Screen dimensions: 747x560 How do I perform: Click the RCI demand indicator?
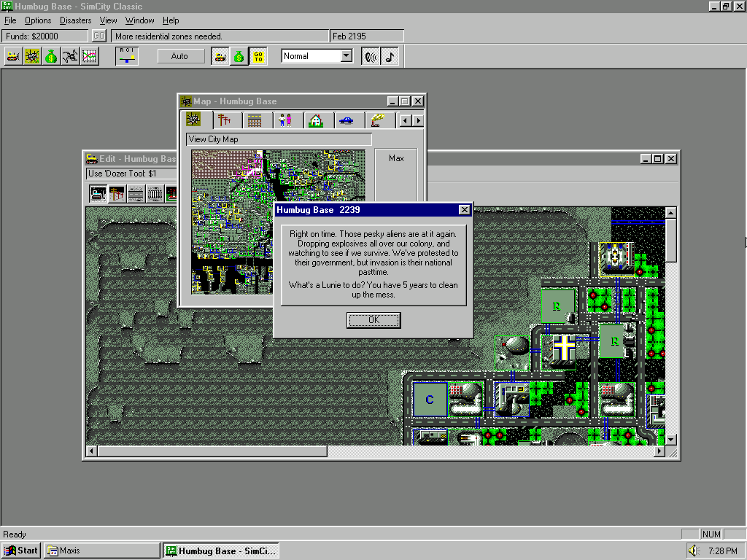coord(127,55)
